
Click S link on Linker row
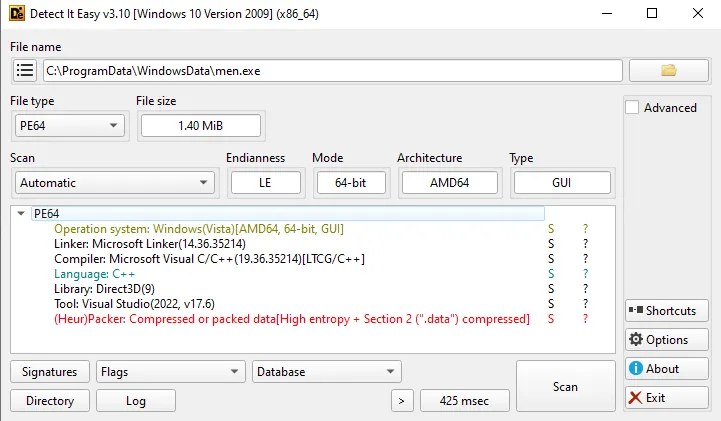pos(551,244)
